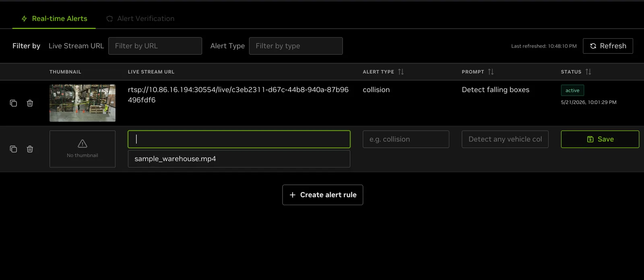644x280 pixels.
Task: Copy the new unsaved alert row
Action: pos(13,149)
